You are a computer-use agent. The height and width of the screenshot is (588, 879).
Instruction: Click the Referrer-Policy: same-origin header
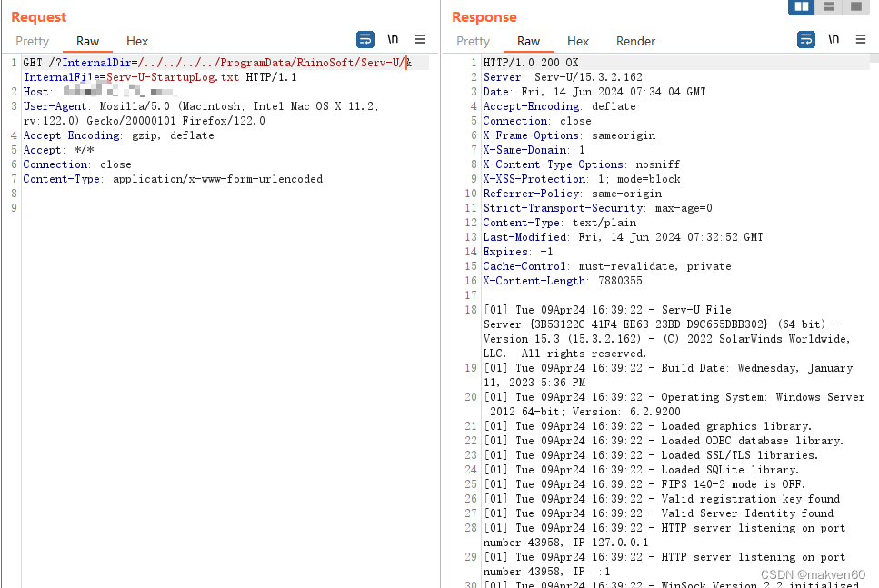point(573,194)
